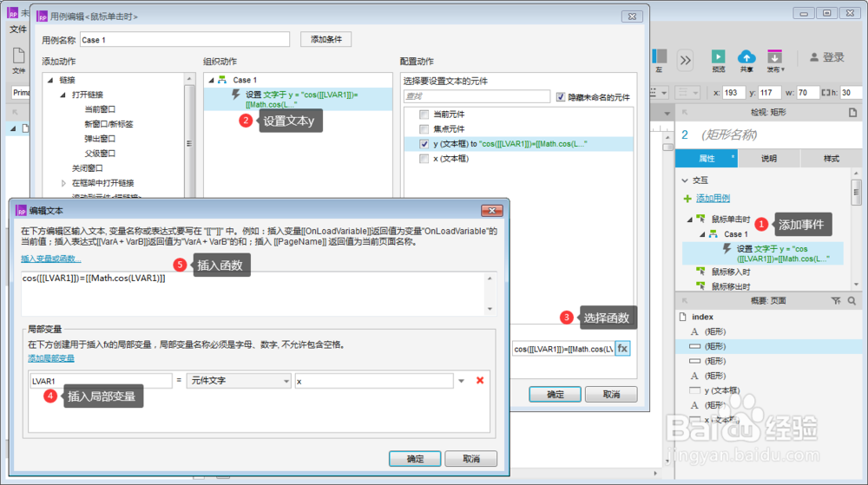
Task: Click the width field 70
Action: [x=807, y=93]
